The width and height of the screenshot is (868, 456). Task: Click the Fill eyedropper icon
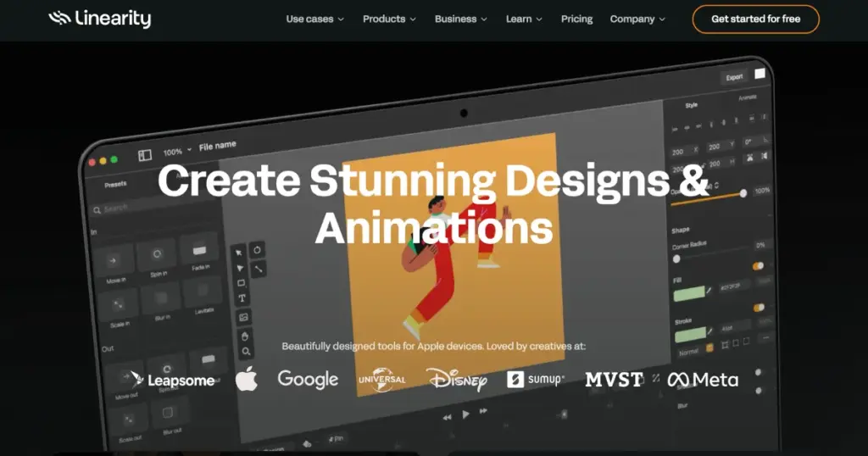(709, 291)
